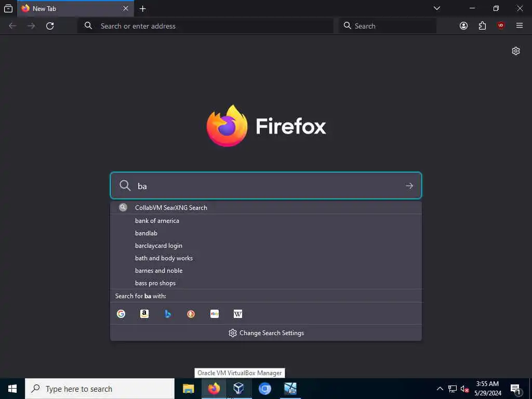The image size is (532, 399).
Task: Click inside the new tab search field containing 'ba'
Action: pos(266,185)
